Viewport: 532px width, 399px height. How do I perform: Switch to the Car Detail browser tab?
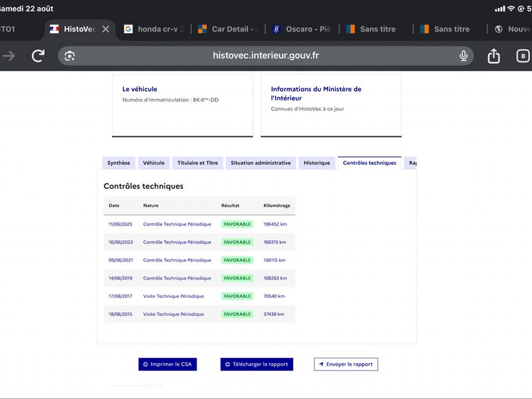tap(227, 29)
